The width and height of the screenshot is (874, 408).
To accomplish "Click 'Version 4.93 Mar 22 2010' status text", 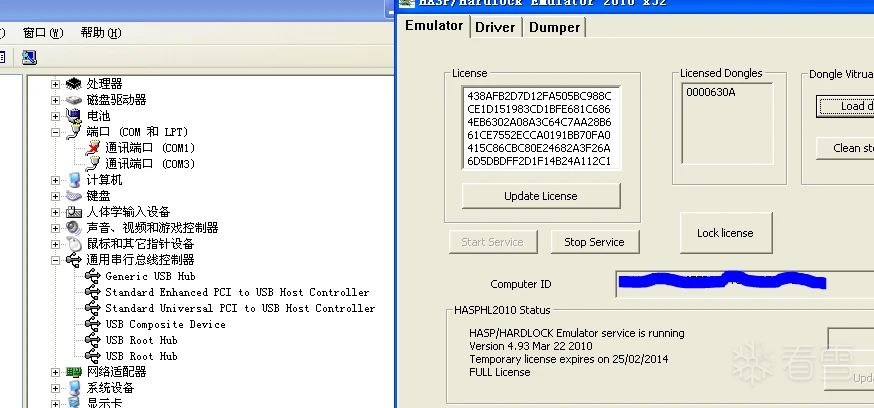I will click(x=531, y=346).
